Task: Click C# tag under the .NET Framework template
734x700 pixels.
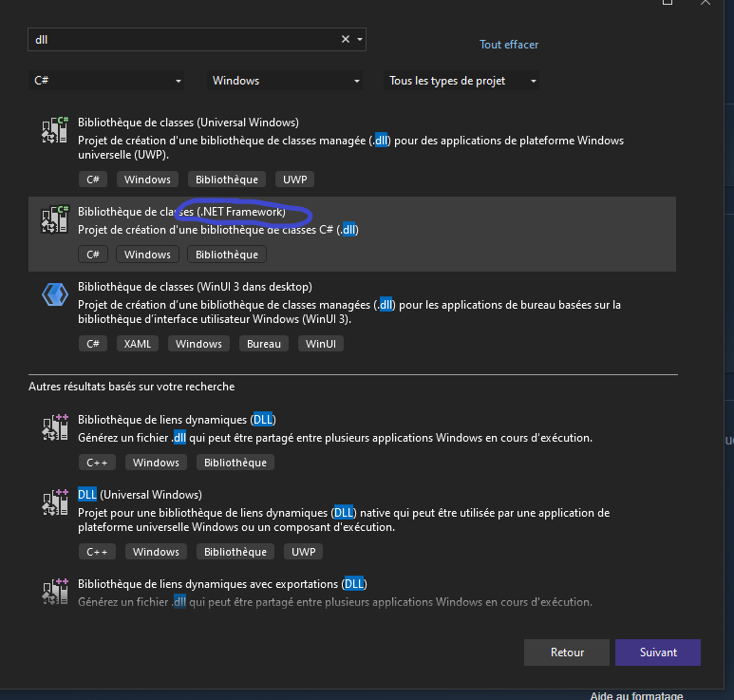Action: [93, 255]
